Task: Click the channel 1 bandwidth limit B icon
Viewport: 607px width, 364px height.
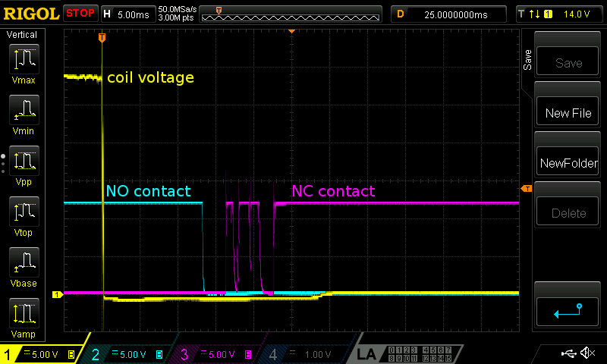Action: tap(71, 354)
